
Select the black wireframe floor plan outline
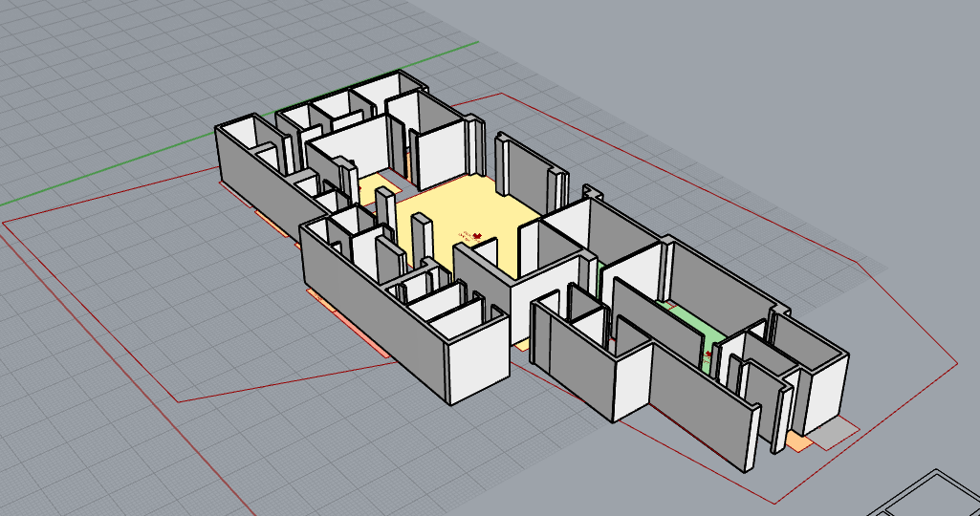(x=924, y=493)
